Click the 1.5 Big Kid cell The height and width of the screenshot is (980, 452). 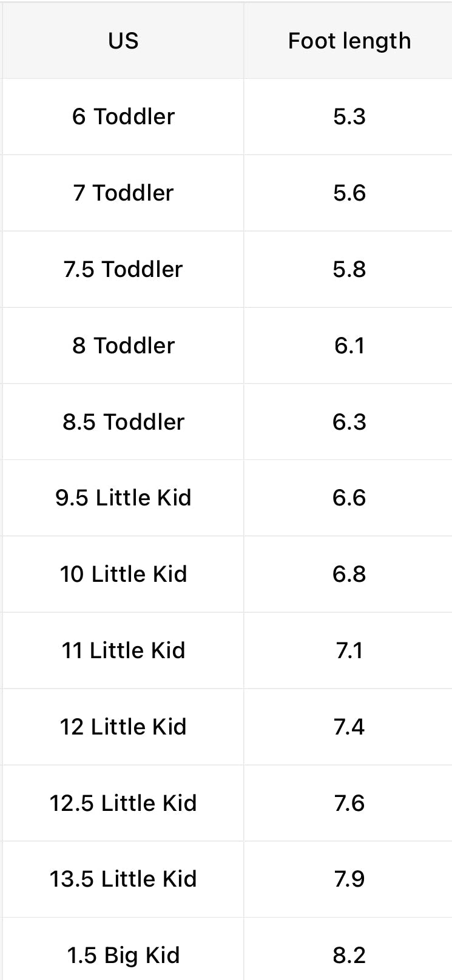click(123, 955)
